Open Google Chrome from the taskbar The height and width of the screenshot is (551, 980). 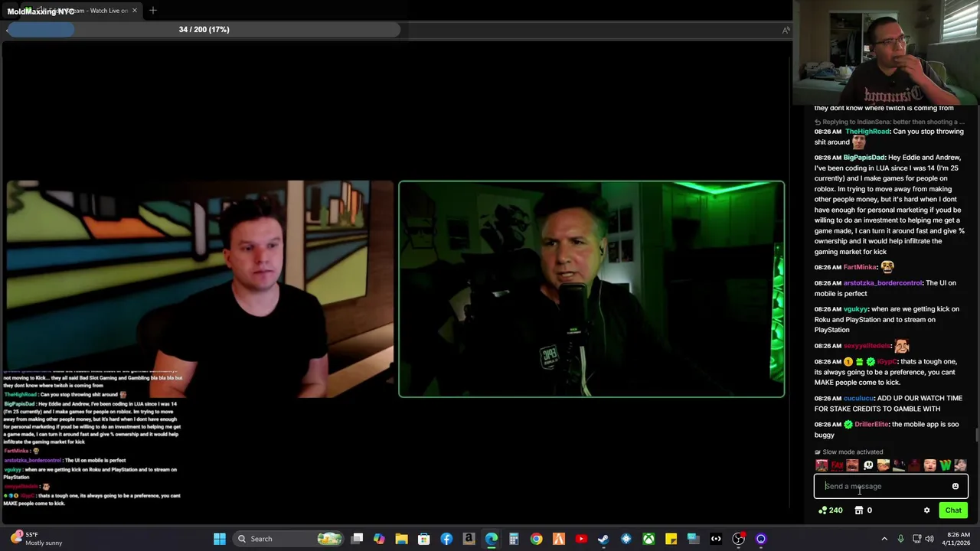(x=536, y=539)
